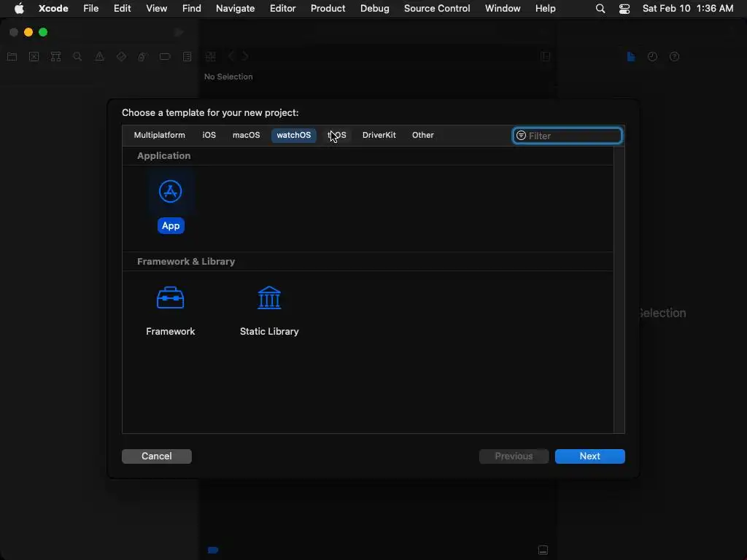
Task: Open the Navigate menu
Action: 236,9
